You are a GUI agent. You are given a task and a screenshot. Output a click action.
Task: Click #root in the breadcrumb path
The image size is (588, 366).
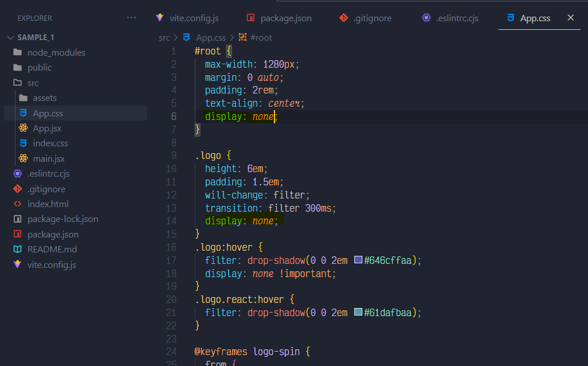pyautogui.click(x=262, y=37)
